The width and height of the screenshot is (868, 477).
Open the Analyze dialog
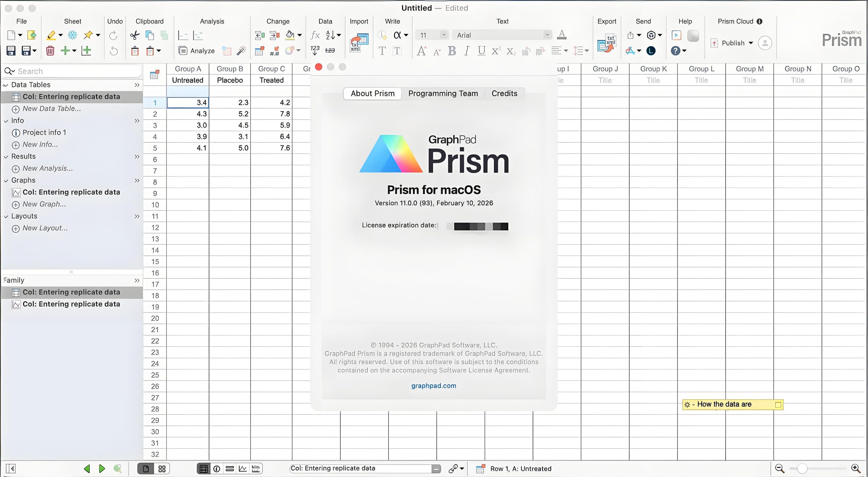tap(197, 51)
